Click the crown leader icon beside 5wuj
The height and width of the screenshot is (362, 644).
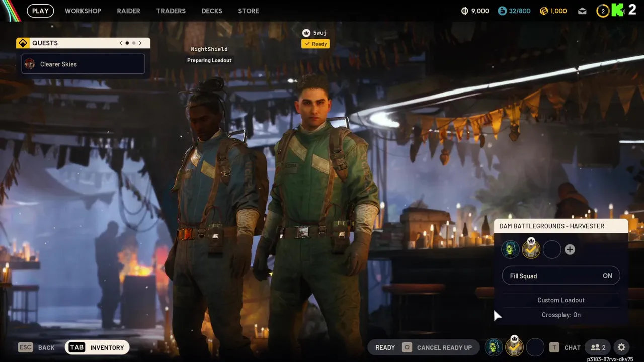pyautogui.click(x=306, y=33)
